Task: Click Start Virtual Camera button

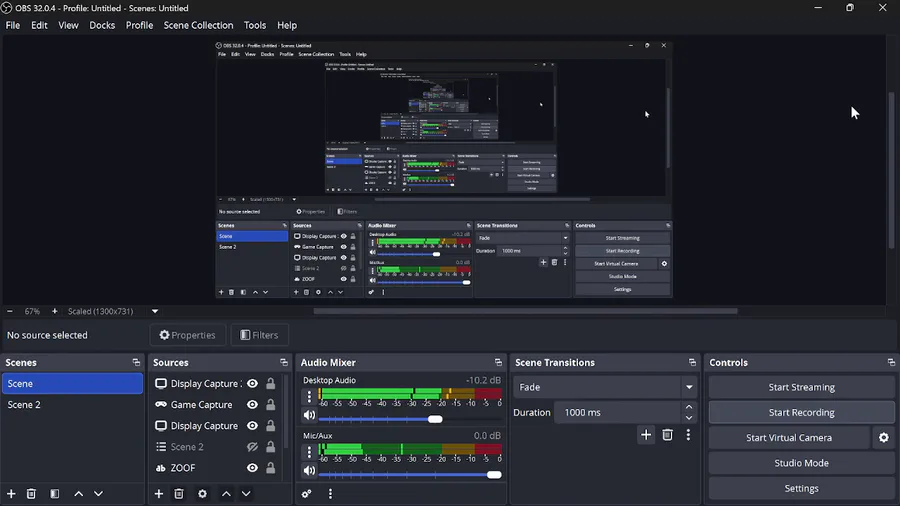Action: coord(789,438)
